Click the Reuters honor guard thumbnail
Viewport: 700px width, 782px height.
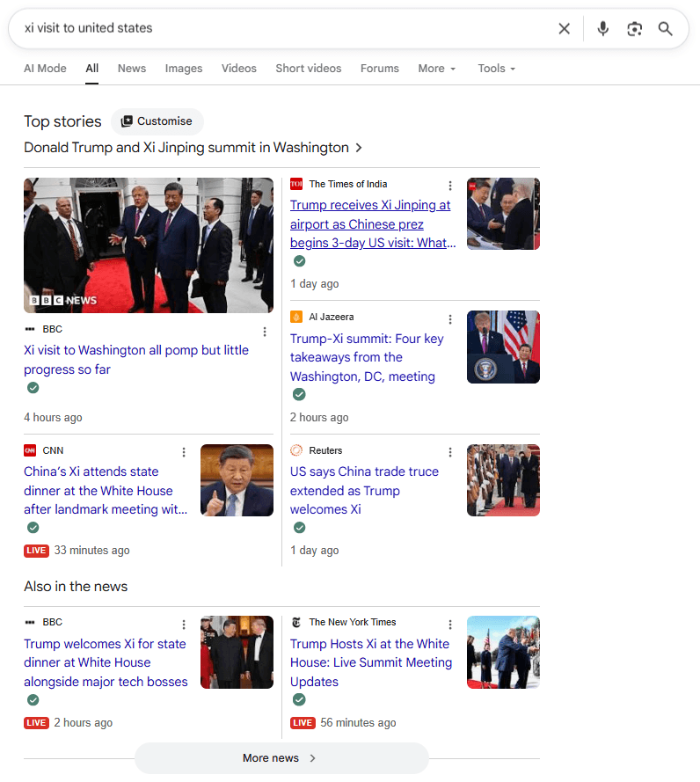[x=503, y=480]
